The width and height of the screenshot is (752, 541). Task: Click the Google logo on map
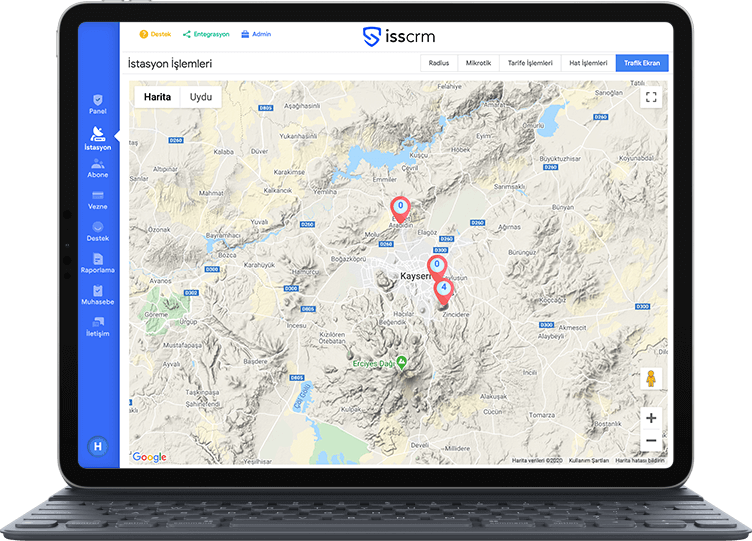click(149, 457)
